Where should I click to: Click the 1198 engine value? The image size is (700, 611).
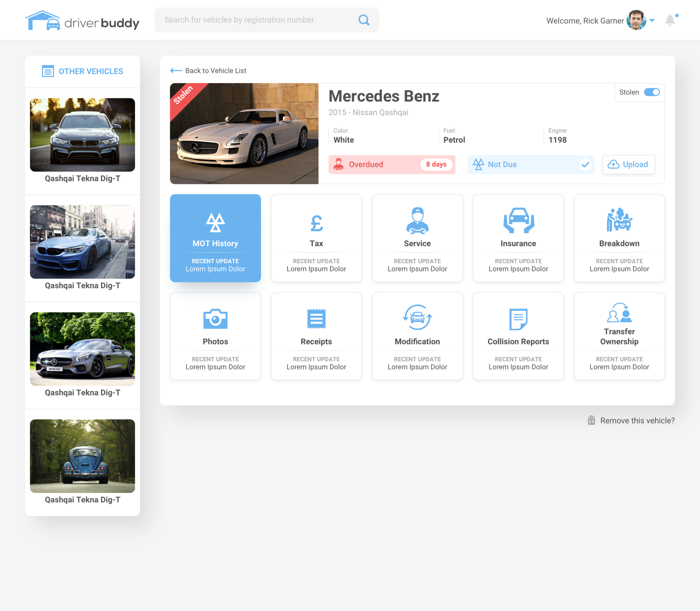pos(557,140)
